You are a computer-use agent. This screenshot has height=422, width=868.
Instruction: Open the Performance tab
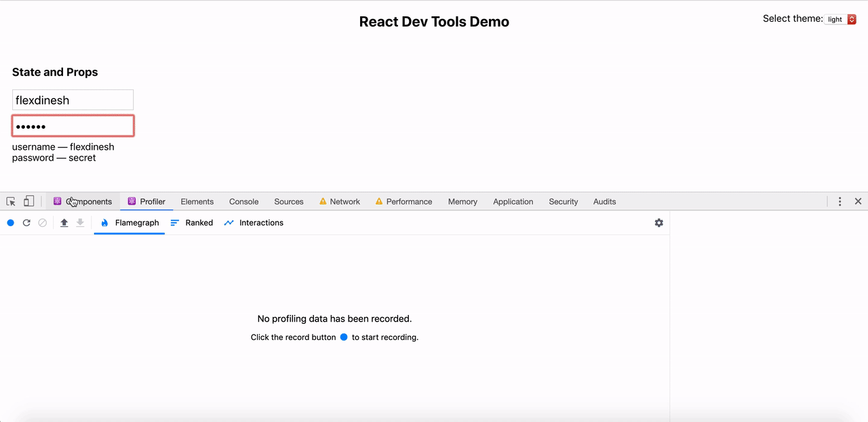(x=403, y=201)
